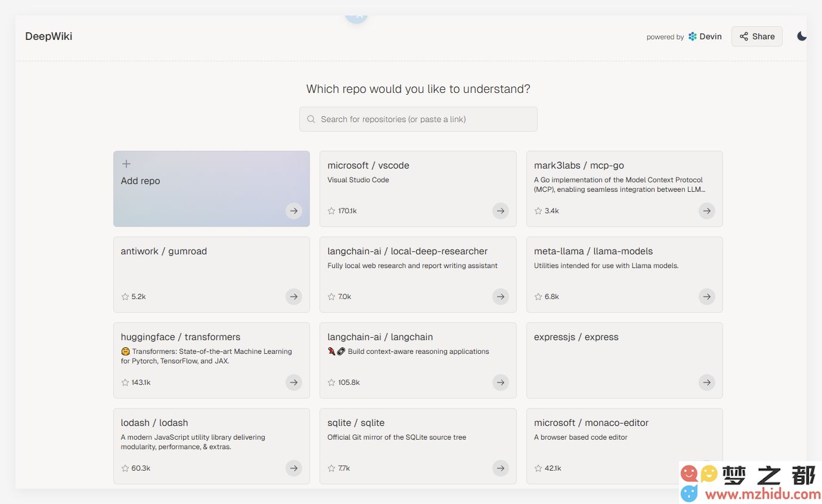Select the huggingface / transformers title

coord(181,337)
